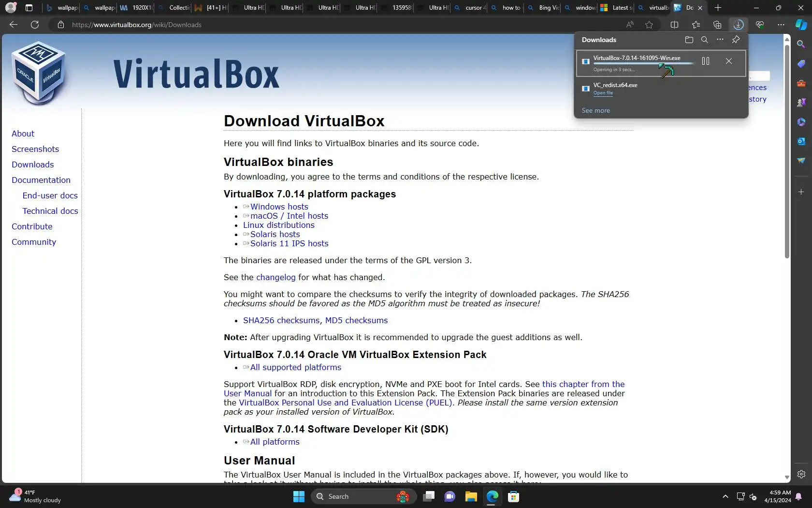Open Edge Settings and more menu

[x=781, y=25]
